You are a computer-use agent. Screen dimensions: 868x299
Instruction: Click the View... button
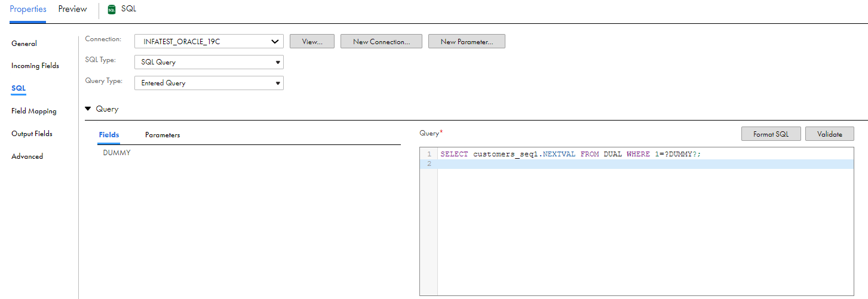[x=312, y=42]
